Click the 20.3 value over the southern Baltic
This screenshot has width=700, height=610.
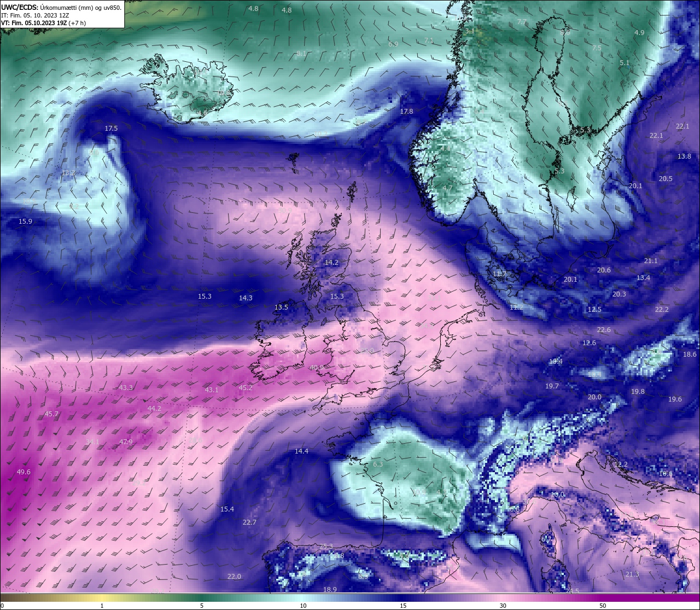[619, 294]
